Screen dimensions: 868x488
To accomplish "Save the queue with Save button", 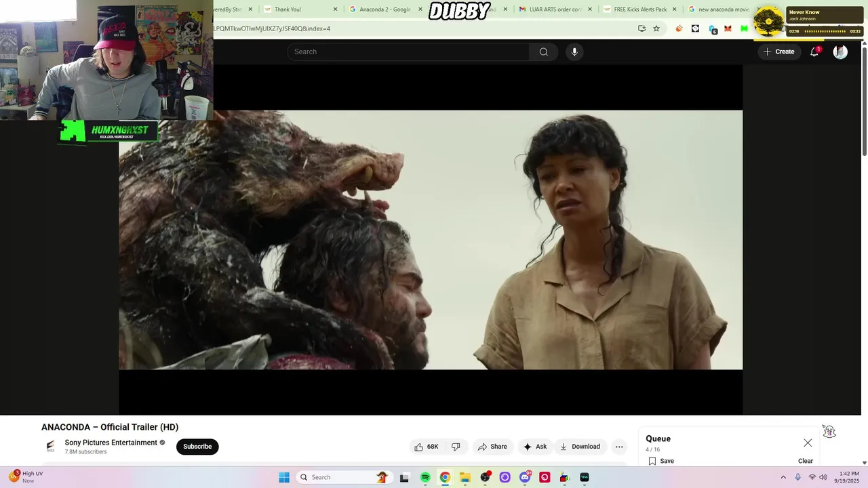I will pos(661,461).
